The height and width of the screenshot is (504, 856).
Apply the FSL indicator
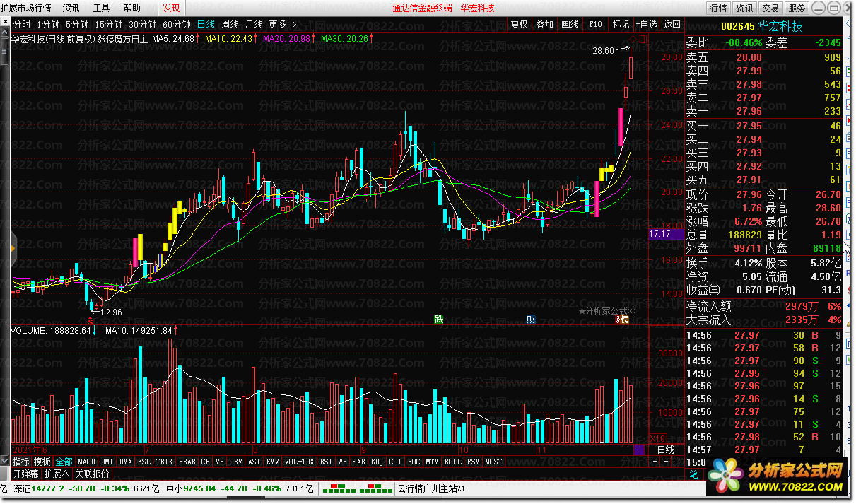[144, 462]
